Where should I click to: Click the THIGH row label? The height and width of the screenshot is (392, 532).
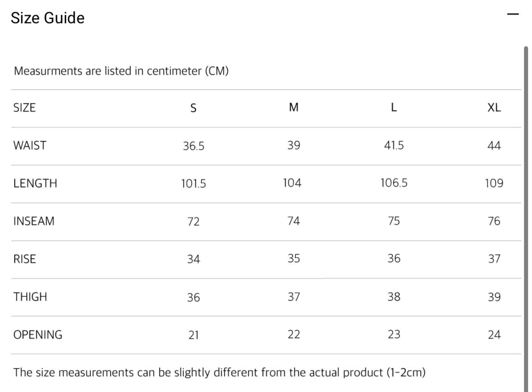[x=30, y=297]
